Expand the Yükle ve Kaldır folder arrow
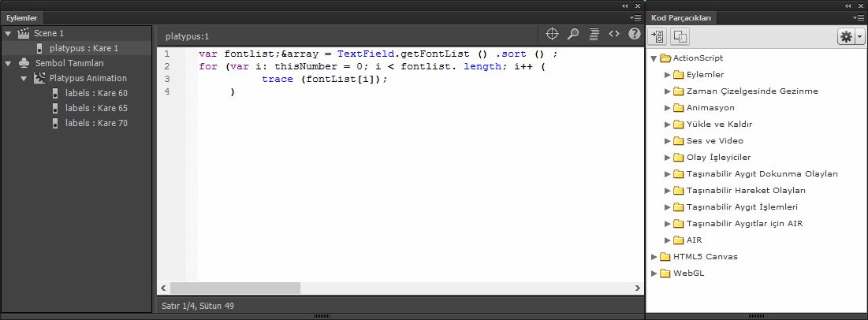Screen dimensions: 868x320 tap(668, 124)
